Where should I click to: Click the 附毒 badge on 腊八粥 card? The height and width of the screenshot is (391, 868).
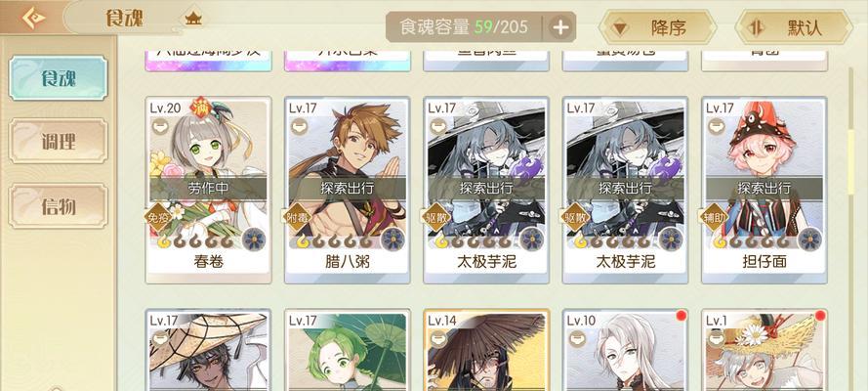coord(296,218)
